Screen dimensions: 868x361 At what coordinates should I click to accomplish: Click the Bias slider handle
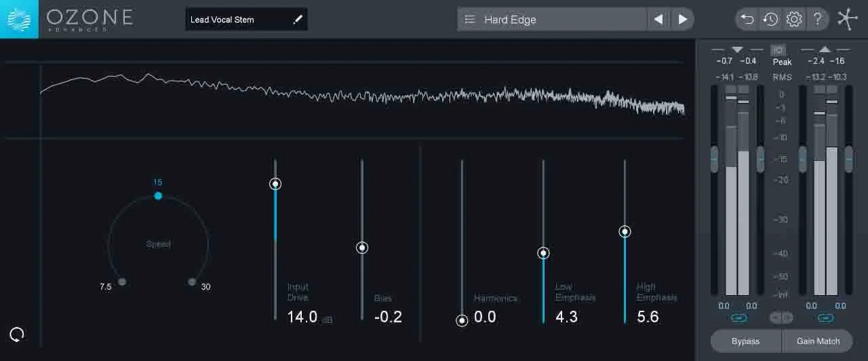[362, 248]
